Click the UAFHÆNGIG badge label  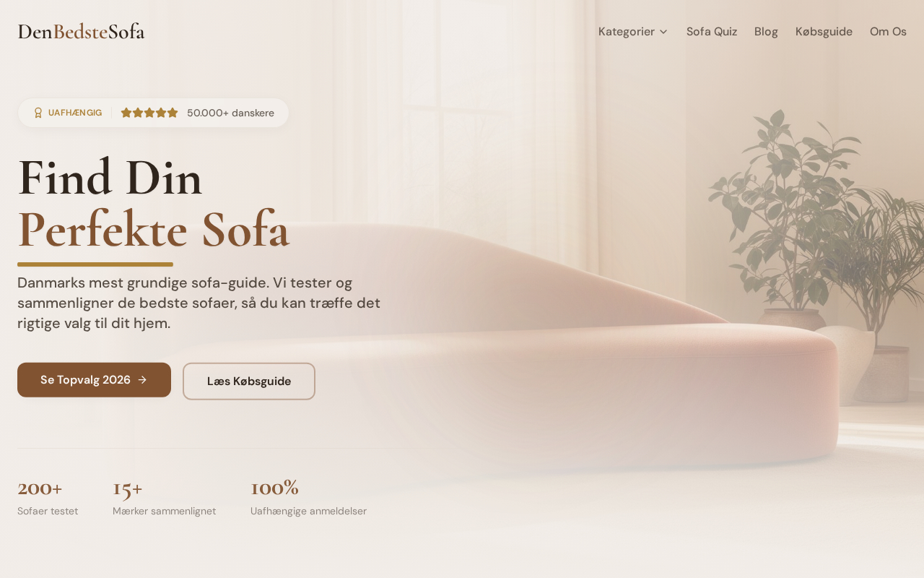coord(75,113)
